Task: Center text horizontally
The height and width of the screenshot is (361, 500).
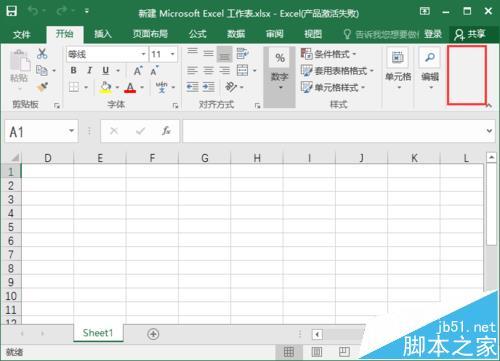Action: click(209, 70)
